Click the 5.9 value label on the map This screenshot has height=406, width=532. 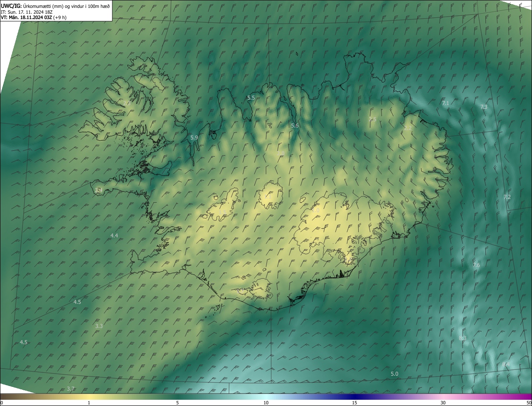coord(194,137)
